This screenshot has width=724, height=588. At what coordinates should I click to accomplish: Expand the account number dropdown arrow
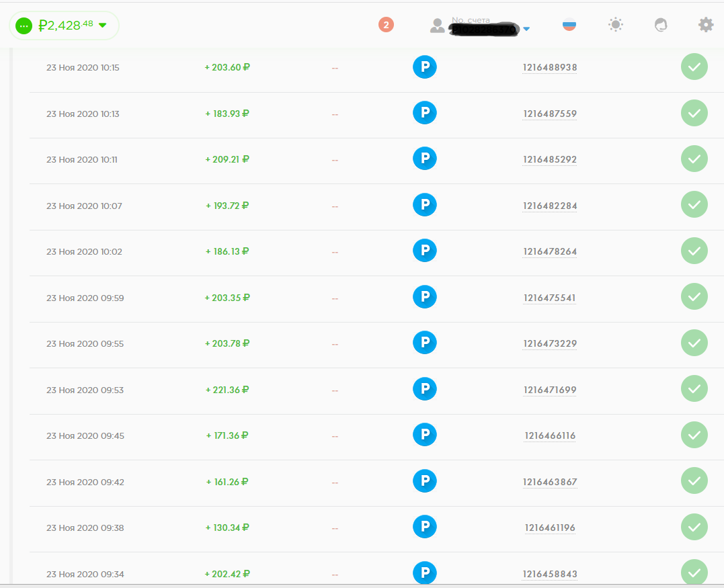tap(526, 29)
